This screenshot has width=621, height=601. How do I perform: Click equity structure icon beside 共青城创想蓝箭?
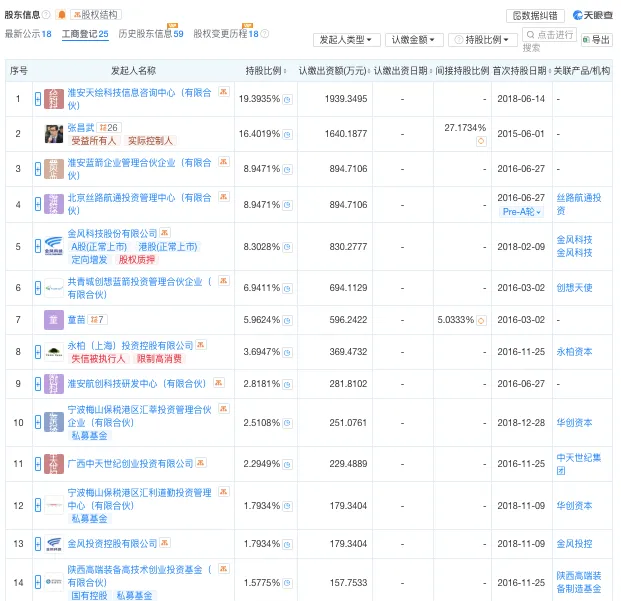224,281
